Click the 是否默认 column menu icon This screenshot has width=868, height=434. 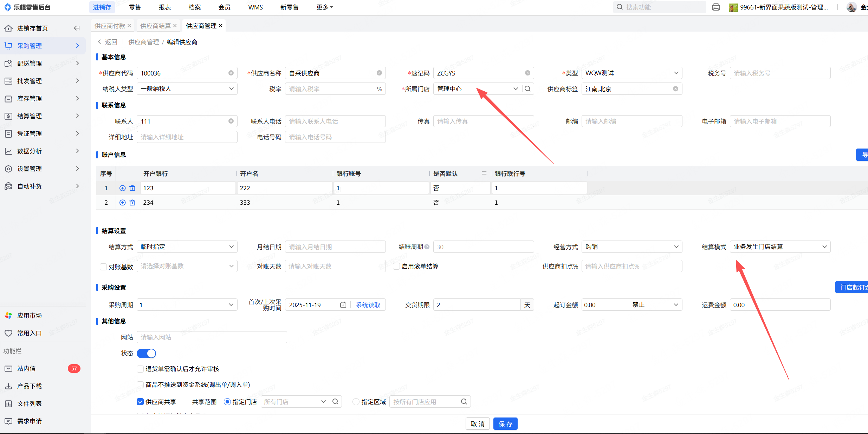pos(484,173)
